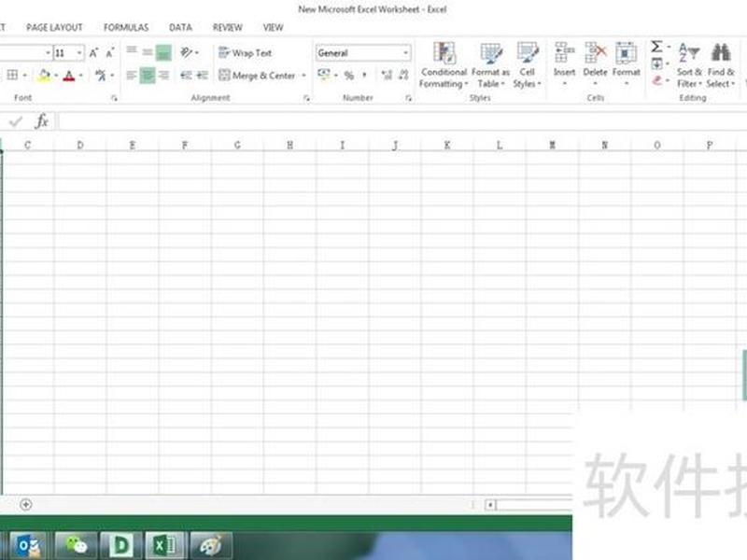Apply Accounting Number Format icon
Screen dimensions: 747x560
pyautogui.click(x=324, y=75)
